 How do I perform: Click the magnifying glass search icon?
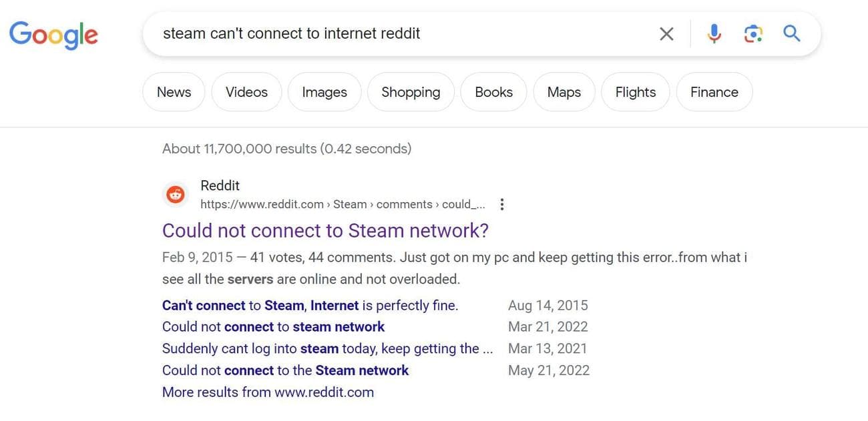point(792,33)
